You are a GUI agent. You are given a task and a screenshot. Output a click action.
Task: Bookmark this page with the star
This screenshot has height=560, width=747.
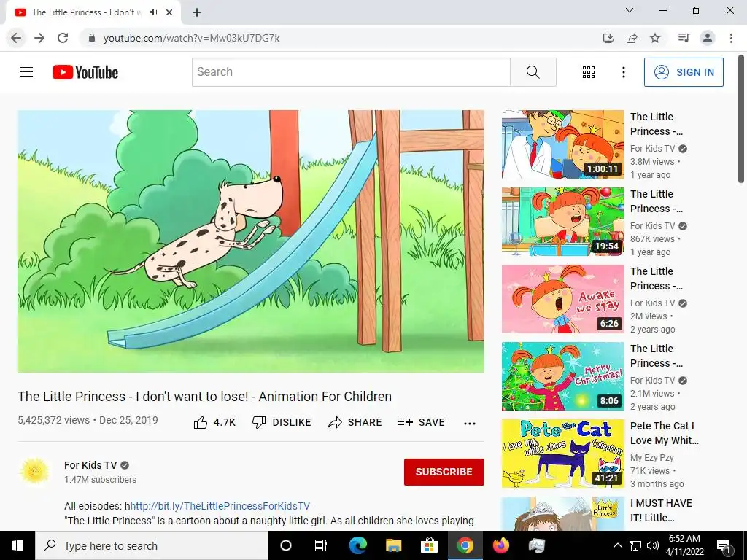click(655, 38)
